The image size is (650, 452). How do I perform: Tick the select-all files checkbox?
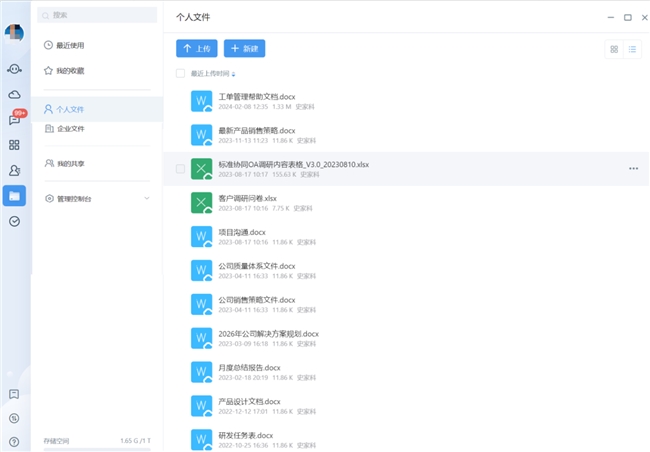pyautogui.click(x=180, y=73)
